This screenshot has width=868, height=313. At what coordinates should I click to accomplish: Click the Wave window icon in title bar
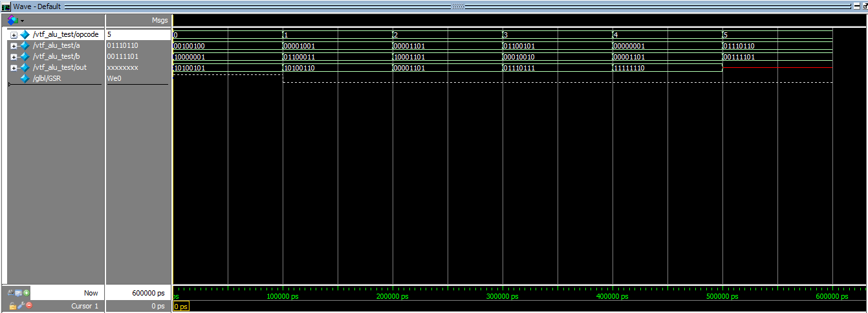6,6
